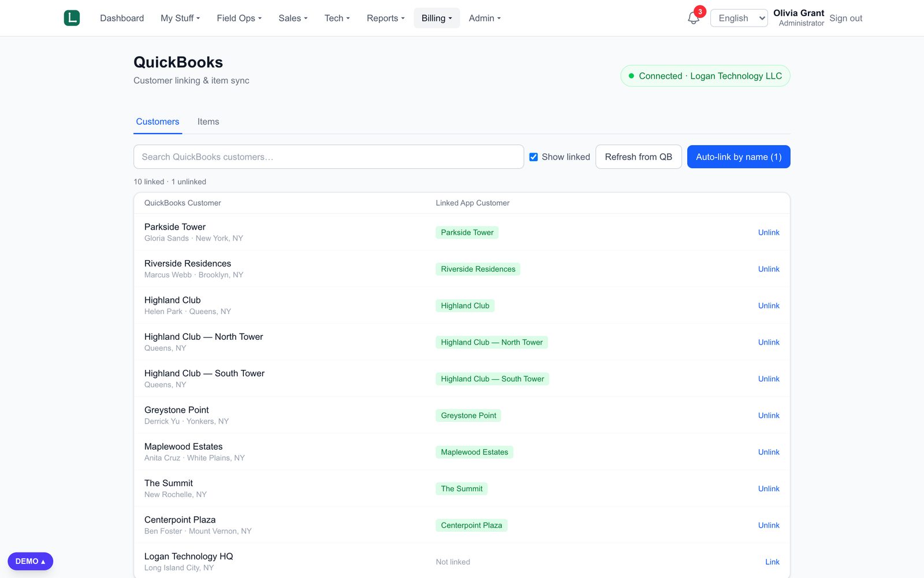Viewport: 924px width, 578px height.
Task: Unlink Highland Club — North Tower
Action: point(769,342)
